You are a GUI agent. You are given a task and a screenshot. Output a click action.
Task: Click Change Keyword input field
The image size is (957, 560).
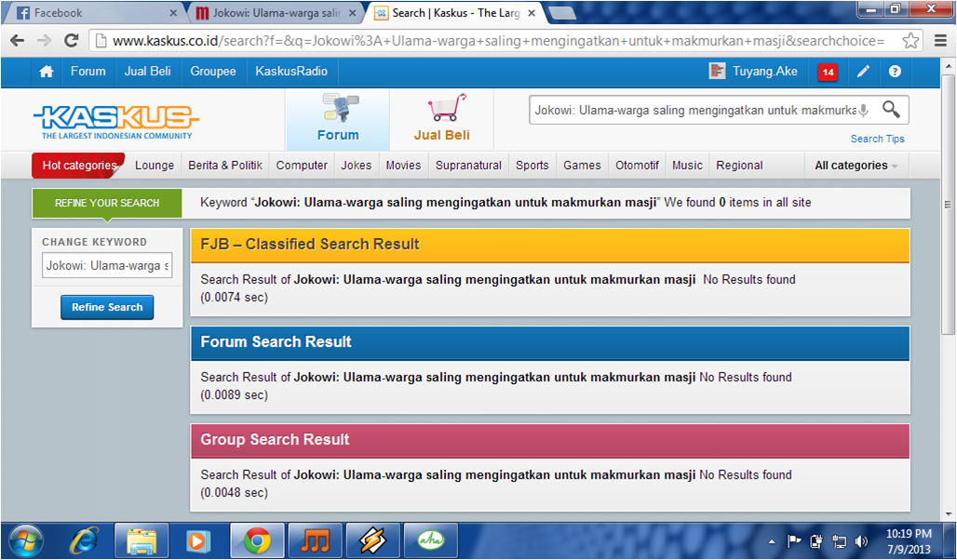click(x=107, y=265)
